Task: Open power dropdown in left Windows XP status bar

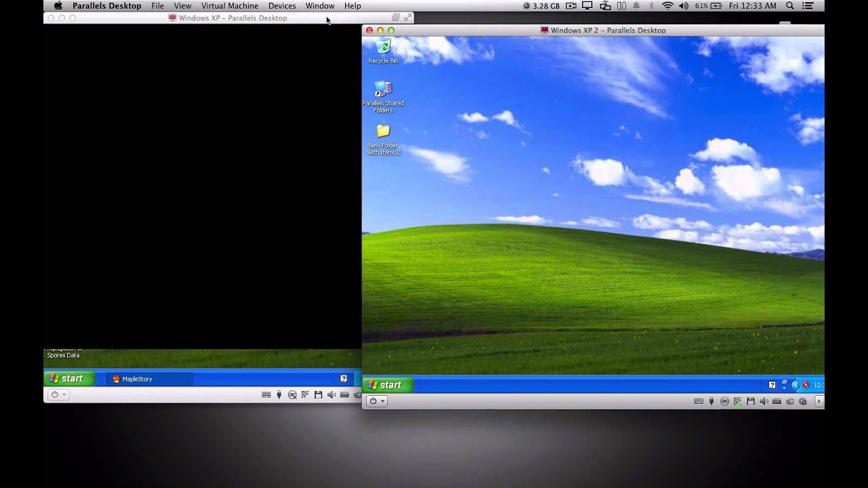Action: (58, 394)
